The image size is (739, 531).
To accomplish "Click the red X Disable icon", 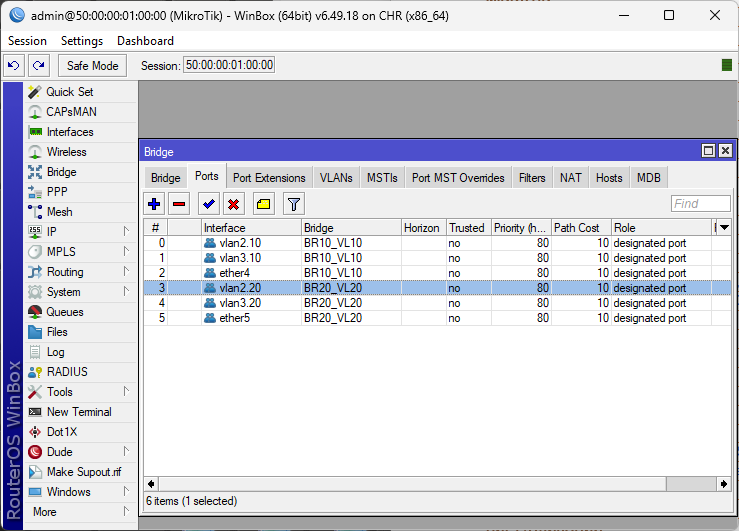I will (x=233, y=204).
